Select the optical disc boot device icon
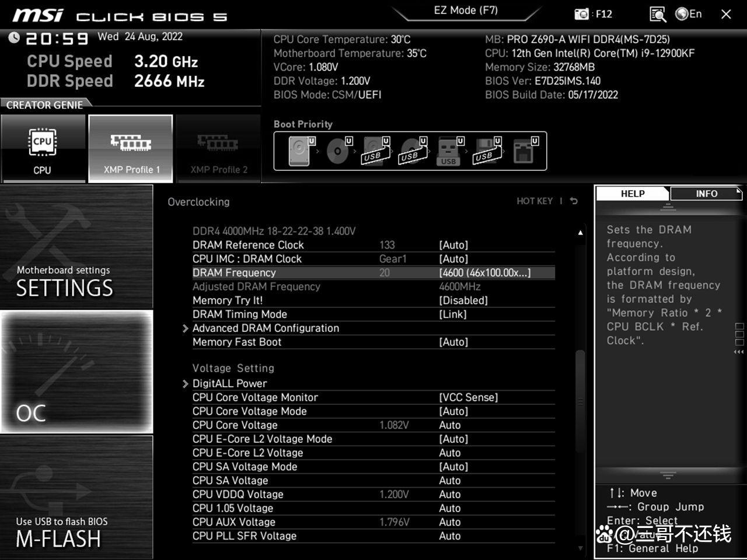The width and height of the screenshot is (747, 560). coord(338,151)
